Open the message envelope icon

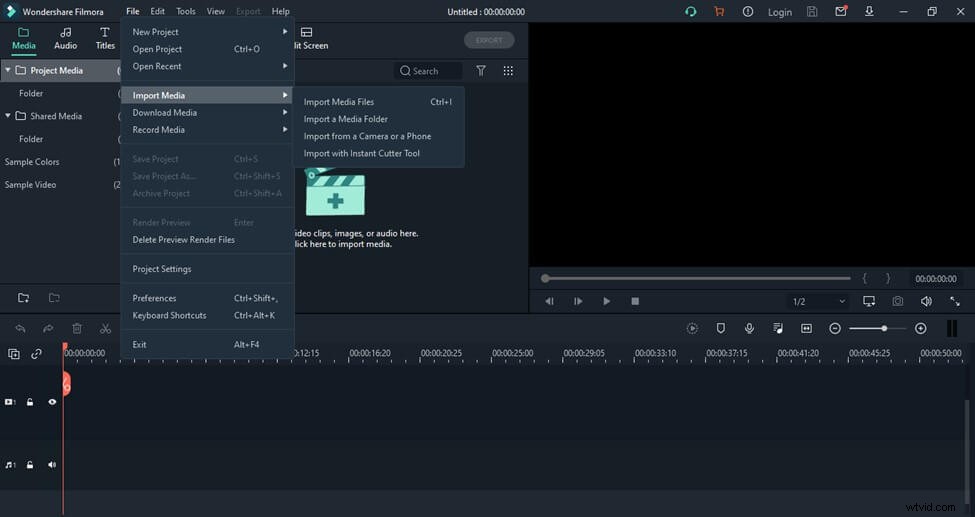(x=841, y=11)
